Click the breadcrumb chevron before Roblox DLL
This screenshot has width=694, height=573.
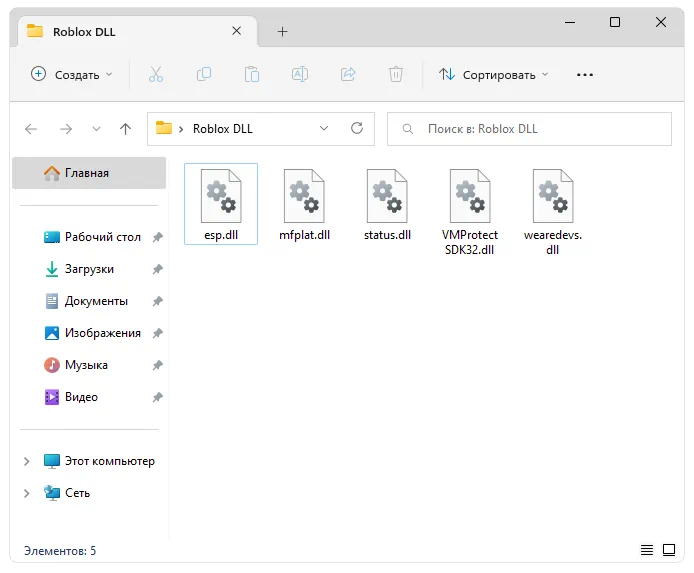[181, 129]
